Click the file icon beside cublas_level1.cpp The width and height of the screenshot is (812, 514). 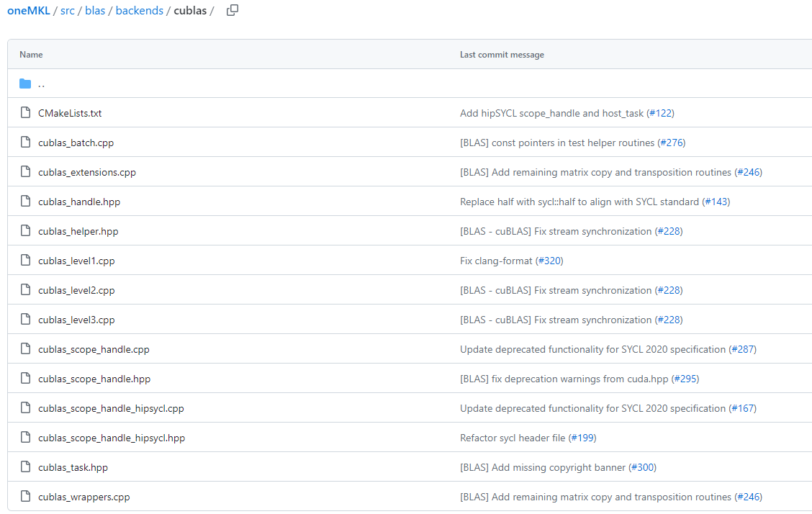pos(25,261)
